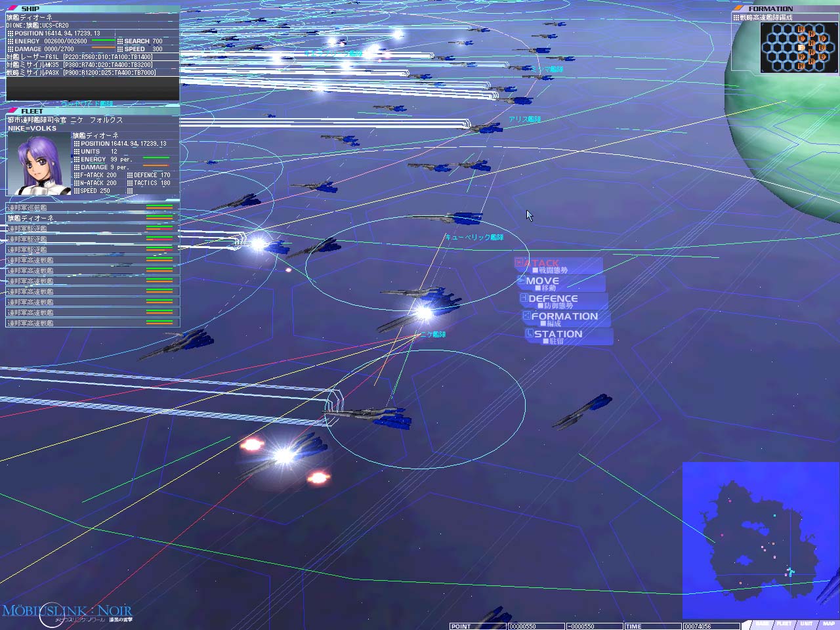Click the grid icon beside 戦略高速艦隊編成
This screenshot has height=630, width=840.
(736, 18)
